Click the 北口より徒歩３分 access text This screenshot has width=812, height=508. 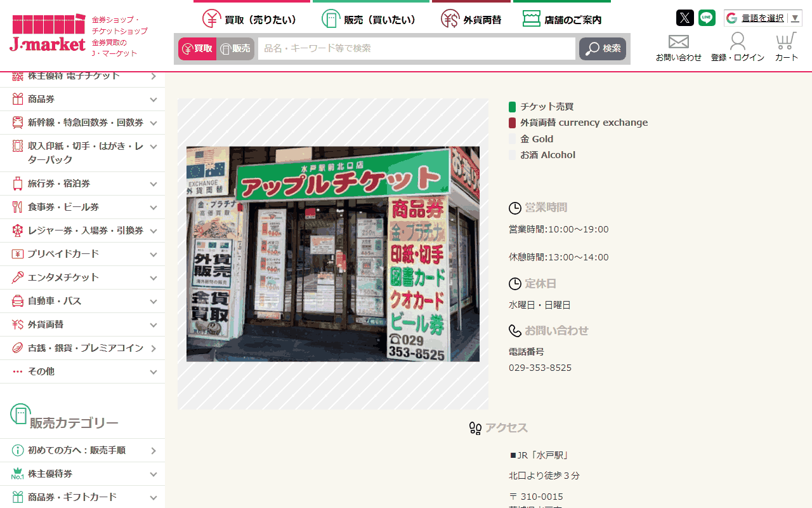[x=544, y=476]
